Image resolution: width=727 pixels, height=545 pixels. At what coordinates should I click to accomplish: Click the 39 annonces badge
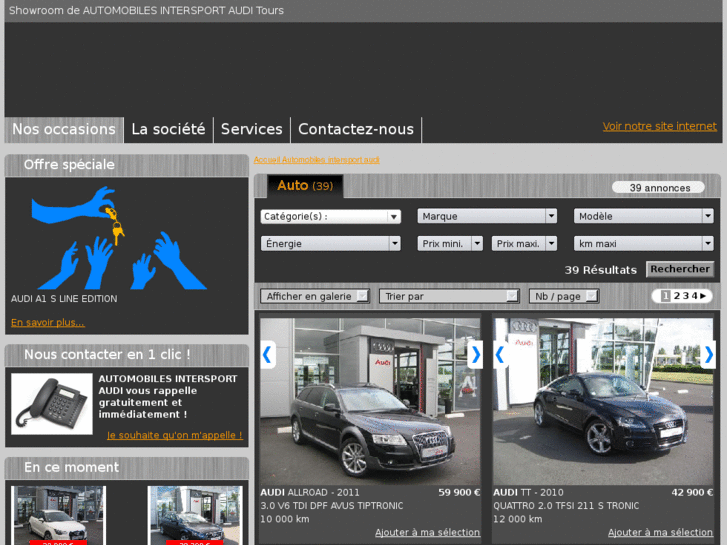(659, 188)
